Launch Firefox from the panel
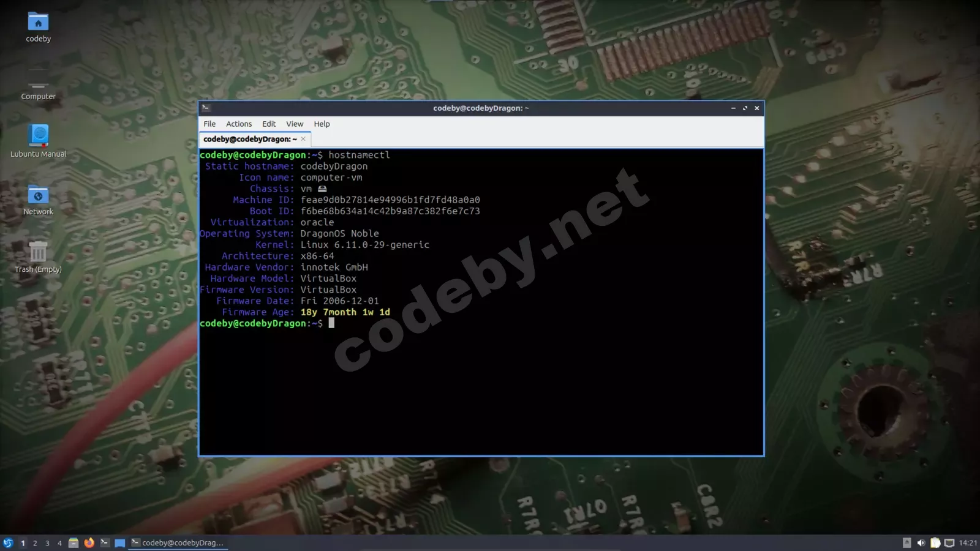 click(x=89, y=543)
